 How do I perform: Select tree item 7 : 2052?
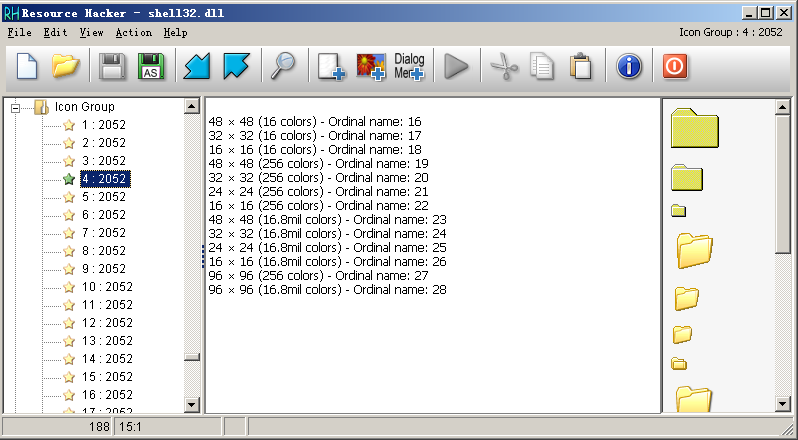click(104, 233)
